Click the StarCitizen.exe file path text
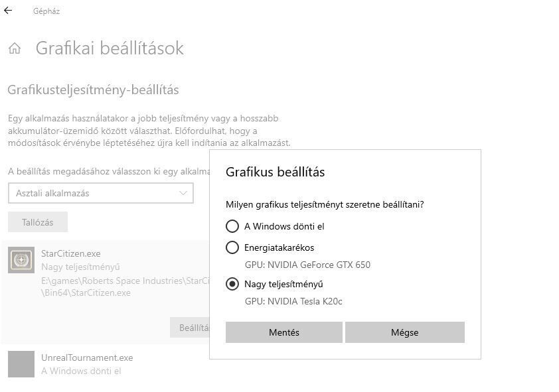The image size is (559, 392). (125, 287)
